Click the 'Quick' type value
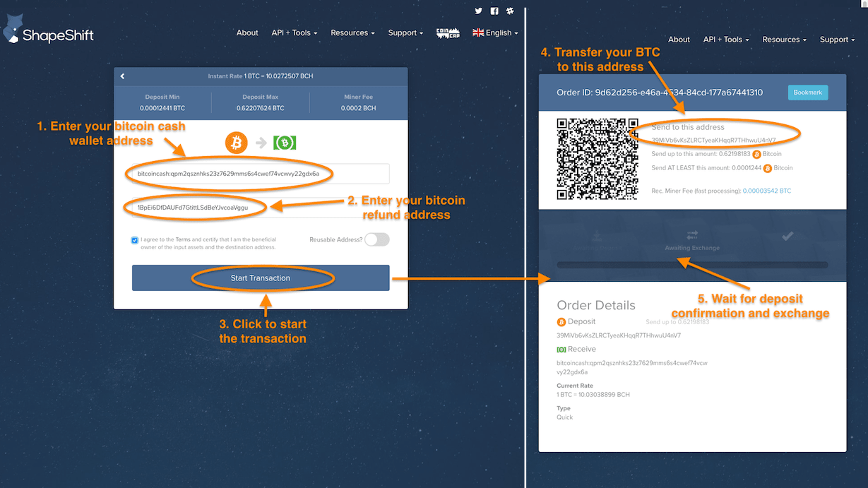 (x=565, y=417)
